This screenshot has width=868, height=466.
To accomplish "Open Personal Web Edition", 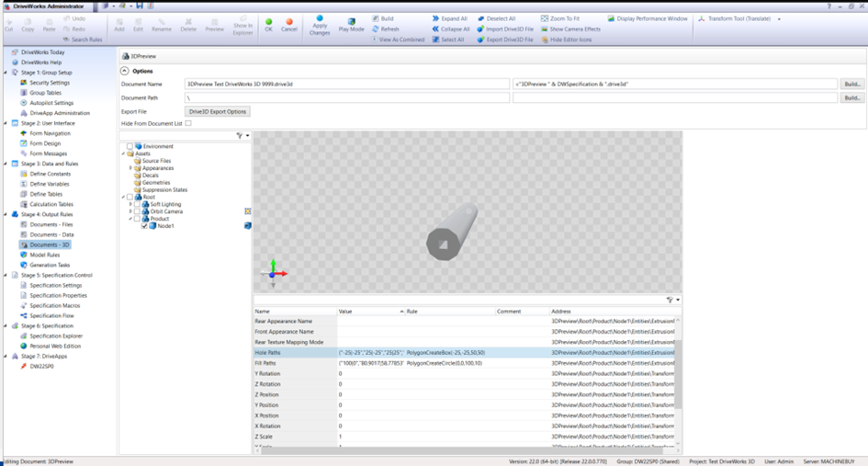I will [x=55, y=346].
